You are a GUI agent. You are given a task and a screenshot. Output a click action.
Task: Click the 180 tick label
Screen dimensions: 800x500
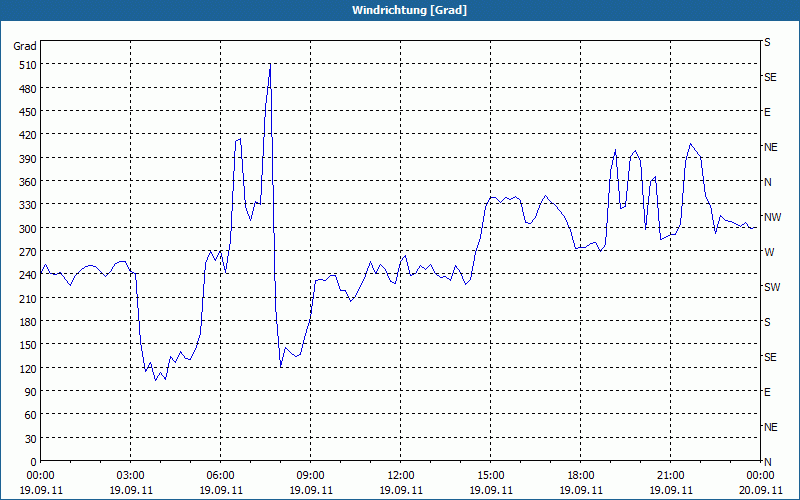coord(28,322)
